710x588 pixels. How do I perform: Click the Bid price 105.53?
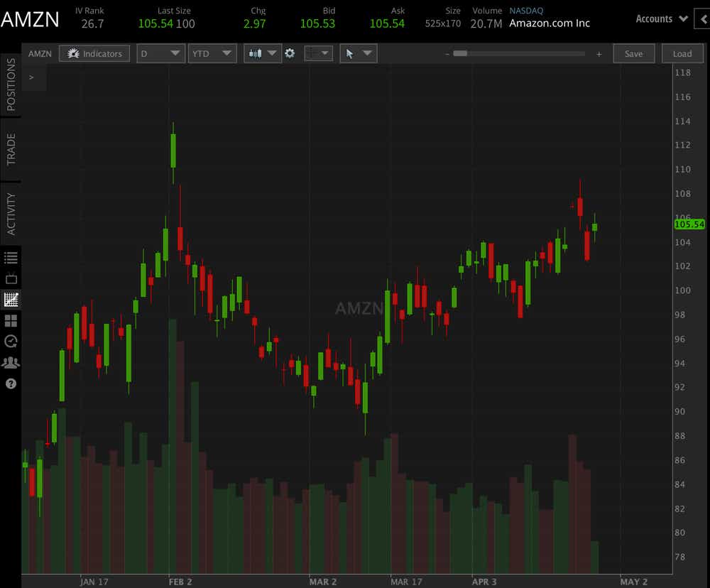click(x=317, y=23)
